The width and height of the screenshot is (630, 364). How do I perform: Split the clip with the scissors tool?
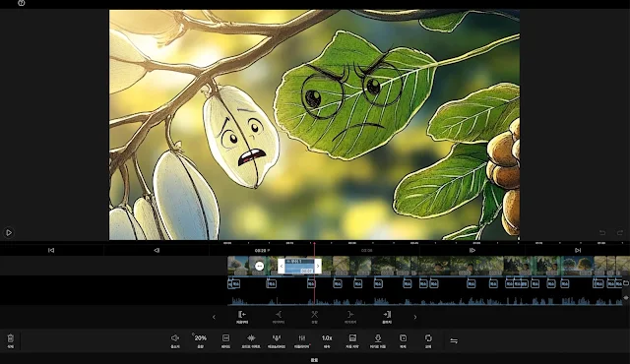pyautogui.click(x=314, y=317)
